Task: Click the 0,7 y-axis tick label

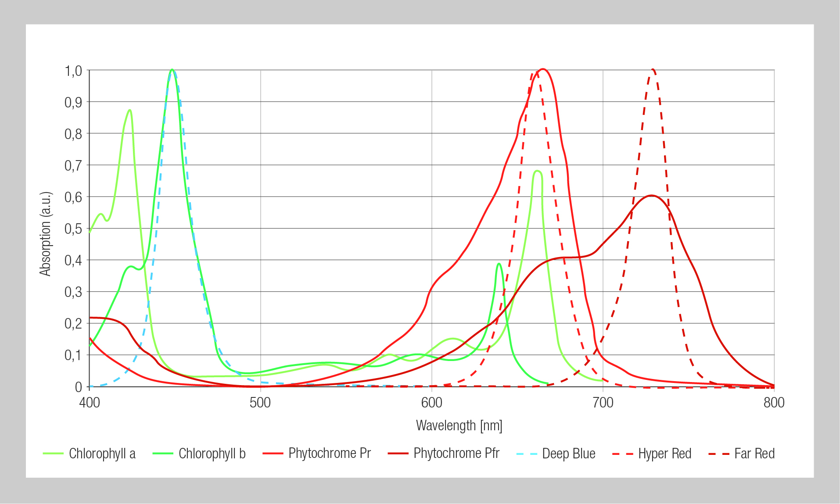Action: (x=73, y=165)
